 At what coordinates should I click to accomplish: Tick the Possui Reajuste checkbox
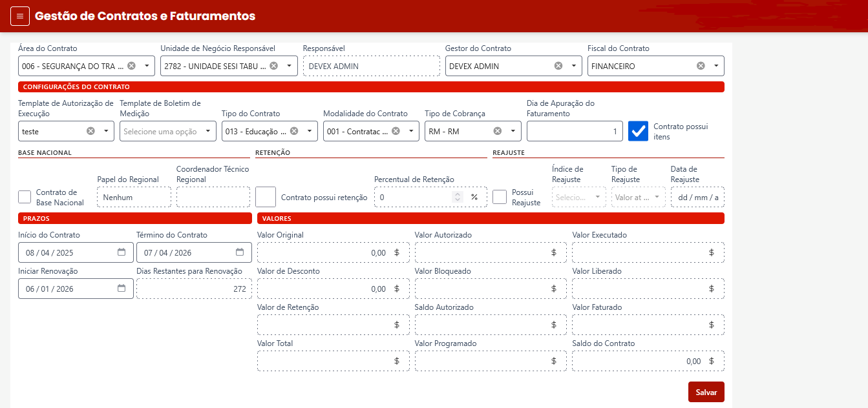(x=500, y=197)
